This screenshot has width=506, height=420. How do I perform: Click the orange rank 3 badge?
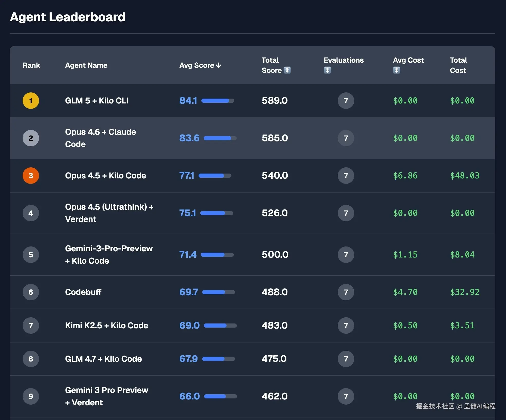(x=31, y=176)
